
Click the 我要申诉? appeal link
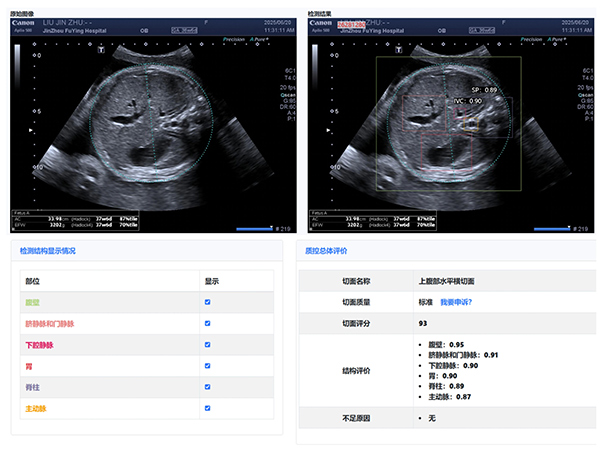tap(458, 302)
